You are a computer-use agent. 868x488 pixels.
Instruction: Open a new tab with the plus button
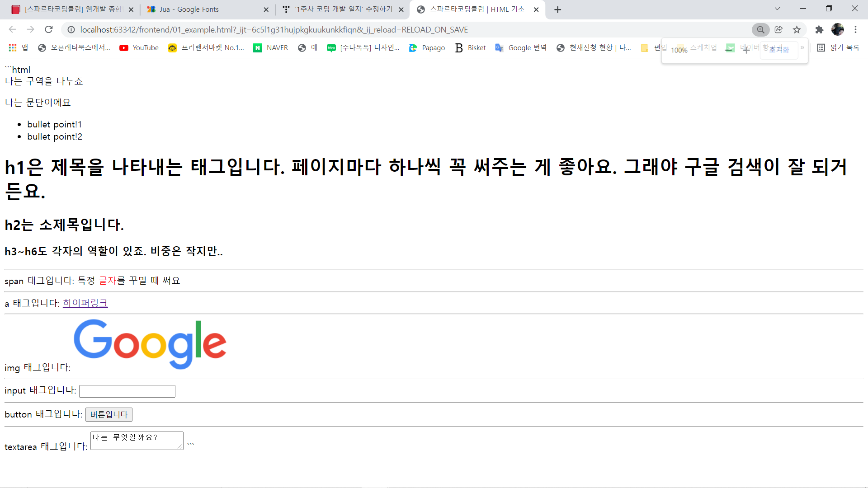click(x=558, y=9)
